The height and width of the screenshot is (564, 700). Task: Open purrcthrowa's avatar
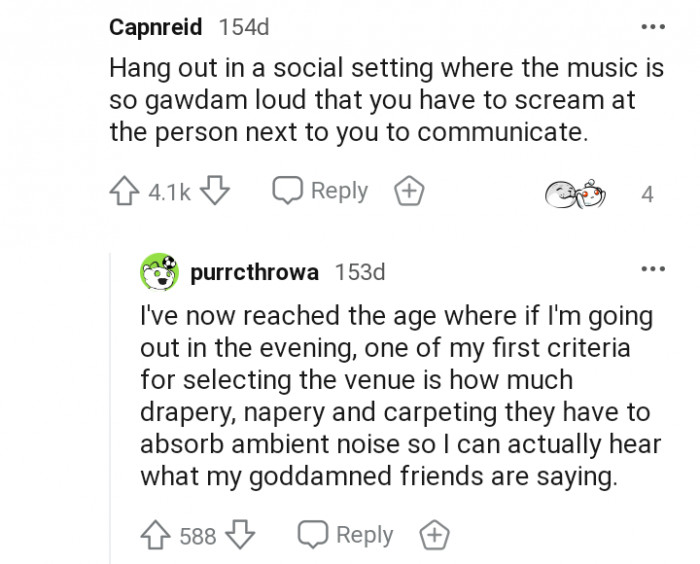point(159,272)
